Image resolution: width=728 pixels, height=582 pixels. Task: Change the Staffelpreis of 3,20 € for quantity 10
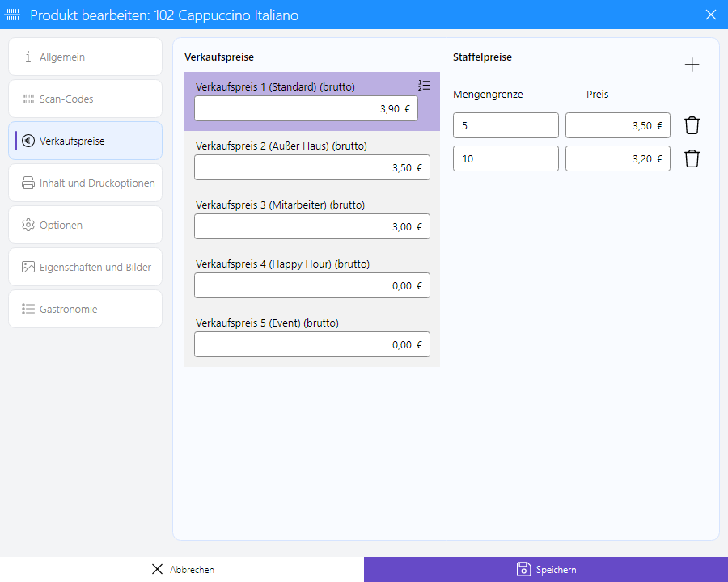(618, 158)
